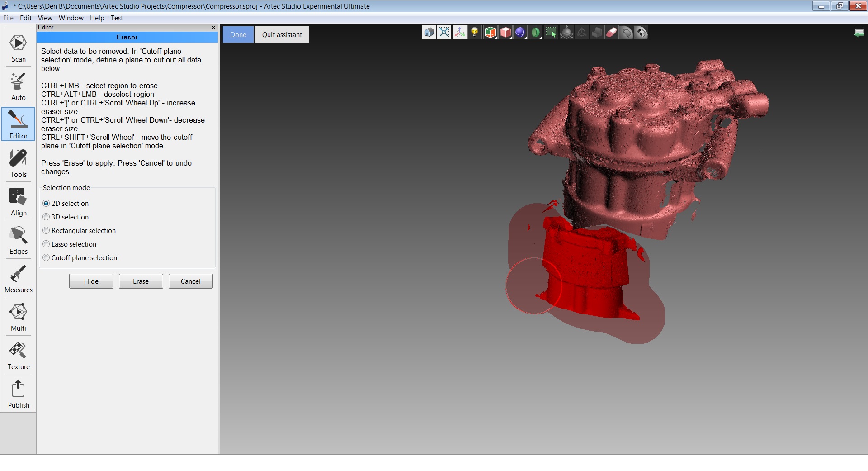Choose Lasso selection mode
The height and width of the screenshot is (471, 868).
46,244
